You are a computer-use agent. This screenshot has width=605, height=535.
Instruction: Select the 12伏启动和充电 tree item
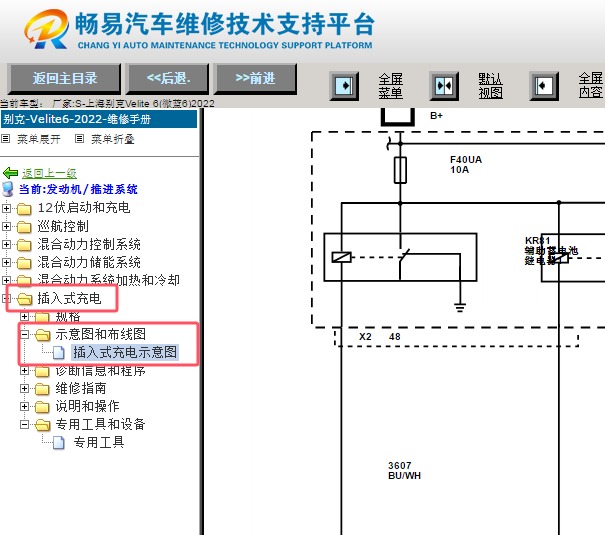(84, 208)
